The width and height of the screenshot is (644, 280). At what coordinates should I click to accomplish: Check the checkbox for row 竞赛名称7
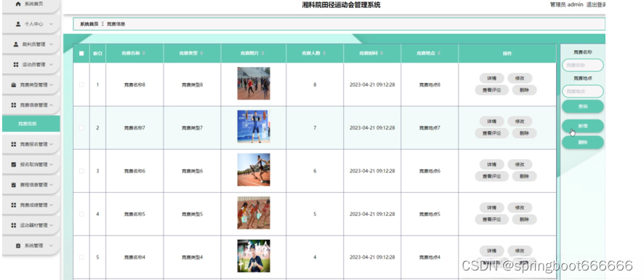coord(81,128)
